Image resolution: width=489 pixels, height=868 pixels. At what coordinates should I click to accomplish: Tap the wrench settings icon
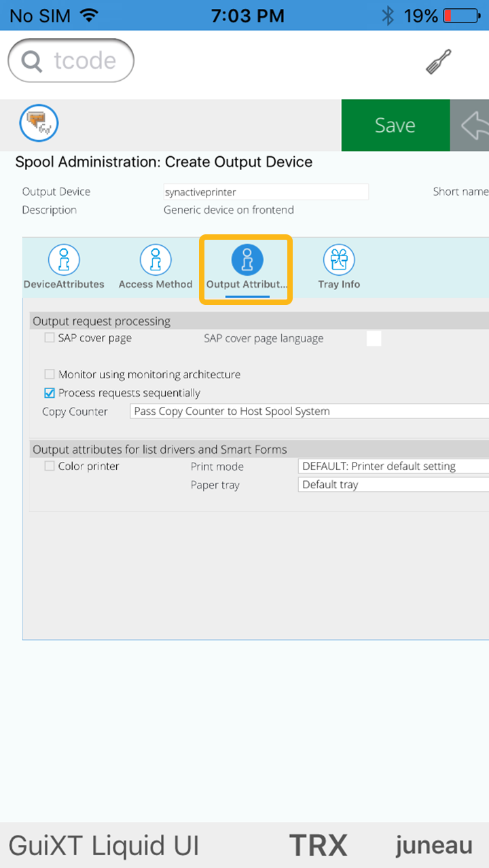(x=439, y=62)
